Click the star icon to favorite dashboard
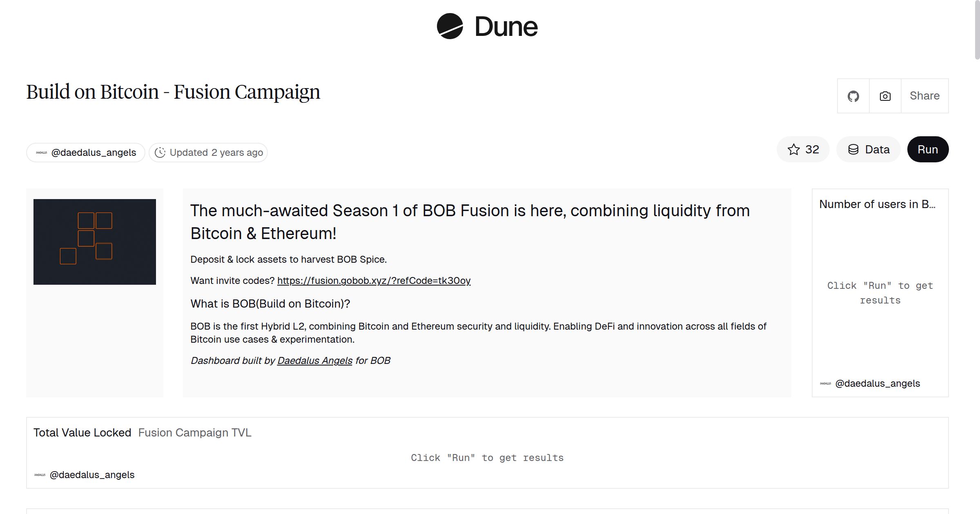The width and height of the screenshot is (980, 514). (x=793, y=149)
